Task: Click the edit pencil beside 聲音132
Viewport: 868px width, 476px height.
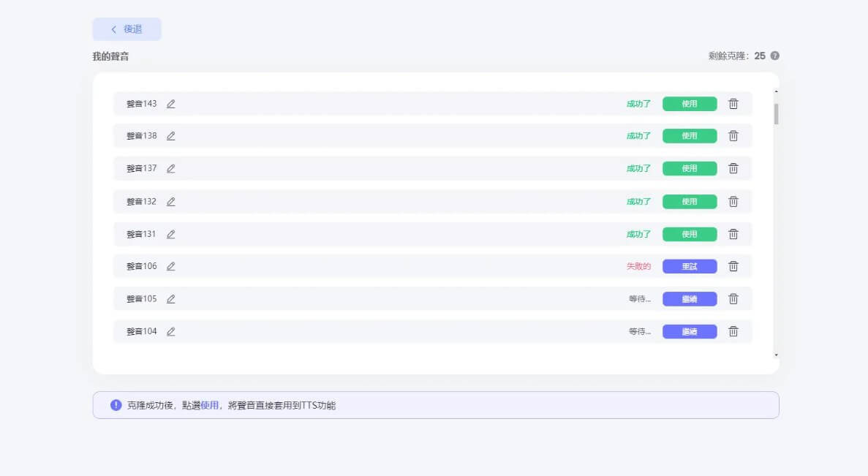Action: pos(171,202)
